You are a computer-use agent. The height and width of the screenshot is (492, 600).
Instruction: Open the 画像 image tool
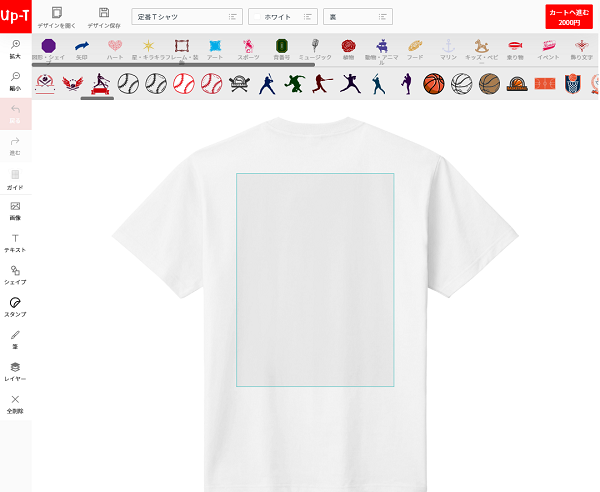click(15, 211)
